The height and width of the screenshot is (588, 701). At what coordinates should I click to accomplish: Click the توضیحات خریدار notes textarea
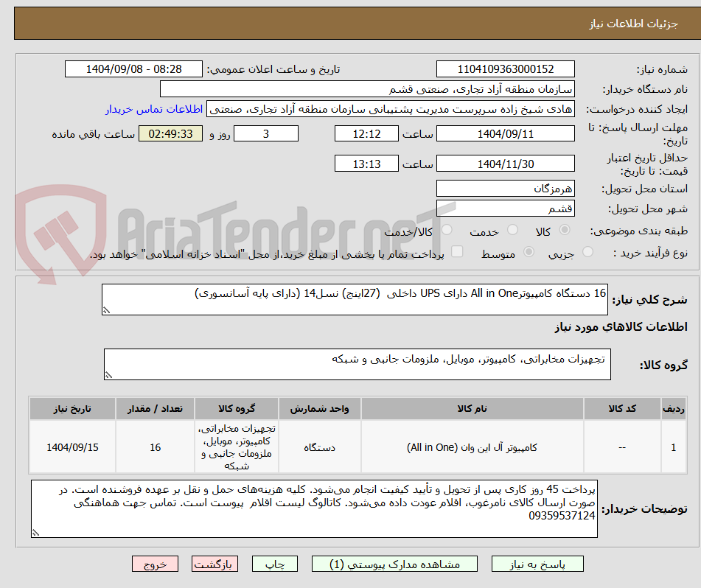[314, 509]
